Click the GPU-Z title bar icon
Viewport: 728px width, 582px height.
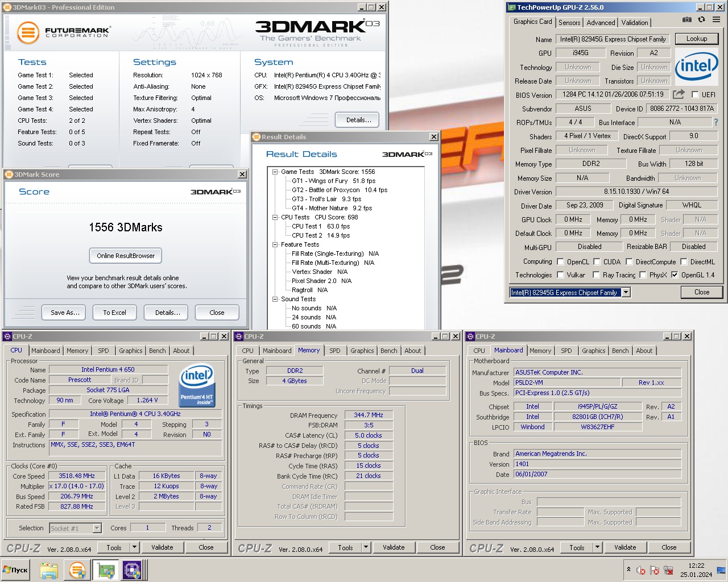click(512, 7)
